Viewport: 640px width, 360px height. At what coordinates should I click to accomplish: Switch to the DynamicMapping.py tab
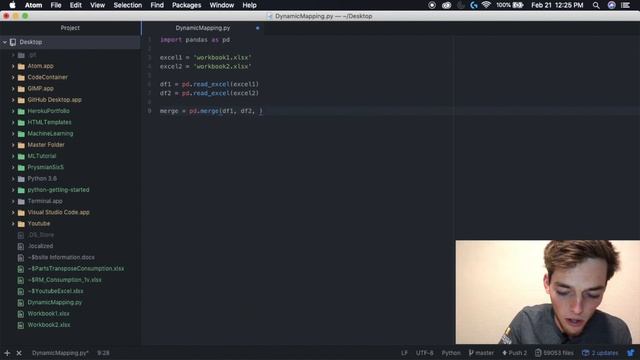coord(202,28)
